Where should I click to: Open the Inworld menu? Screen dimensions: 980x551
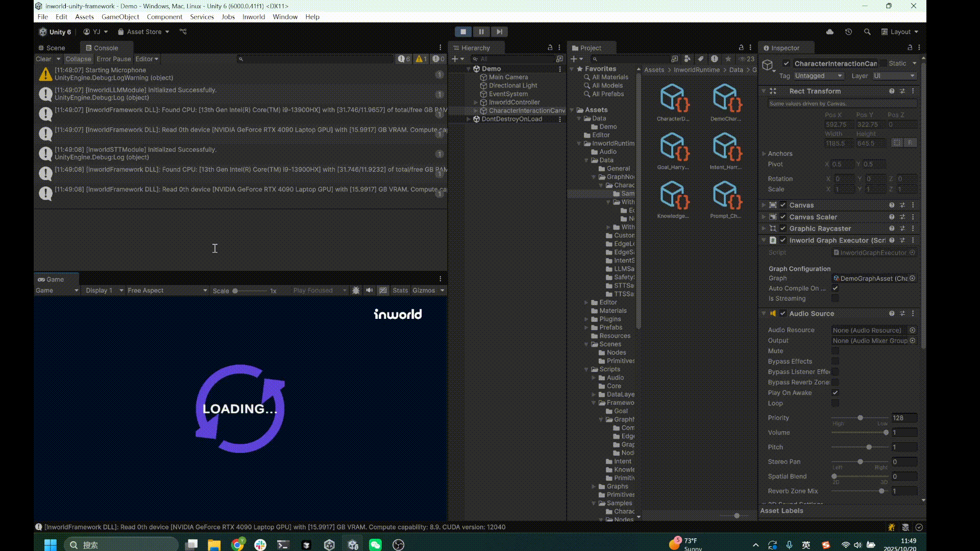pos(253,17)
